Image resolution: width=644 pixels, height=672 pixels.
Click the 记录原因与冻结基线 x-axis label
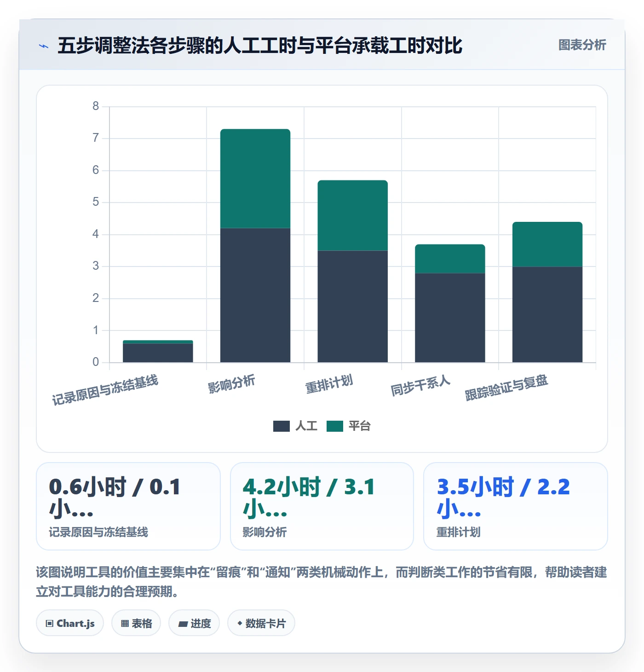(105, 390)
